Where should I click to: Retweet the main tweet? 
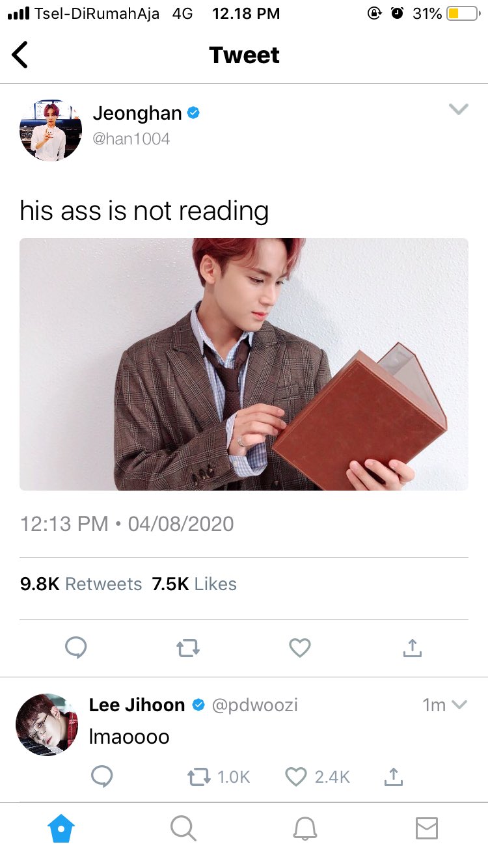pyautogui.click(x=188, y=647)
